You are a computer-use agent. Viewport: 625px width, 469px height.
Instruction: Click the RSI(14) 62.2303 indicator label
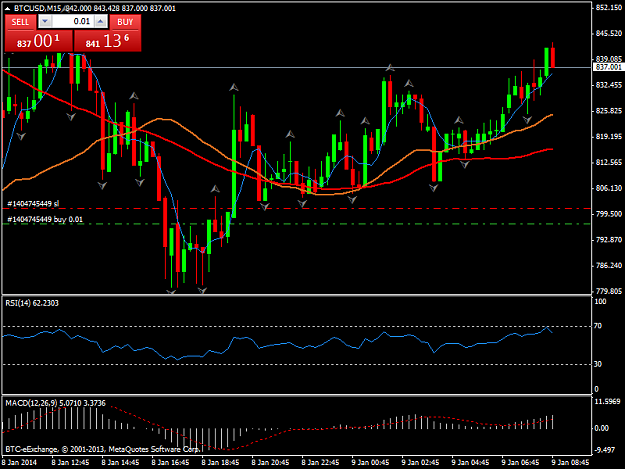32,303
